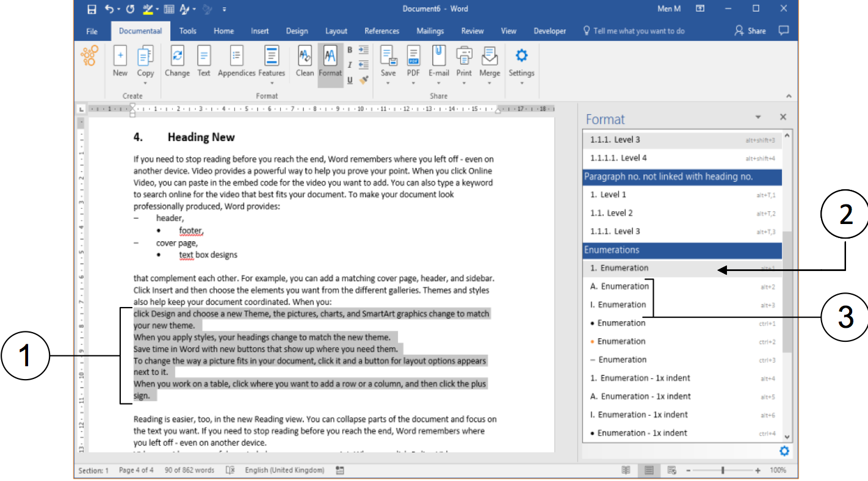Click the Redo icon in the title bar
868x481 pixels.
(129, 9)
